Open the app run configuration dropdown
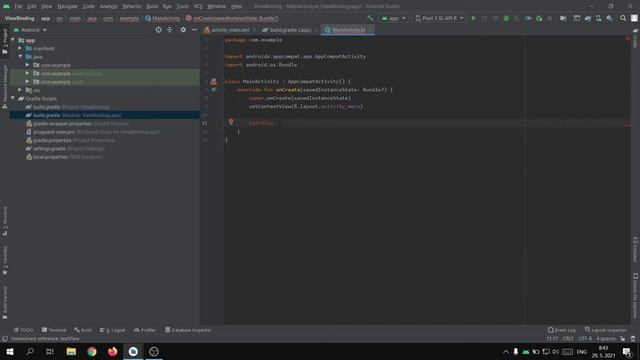The height and width of the screenshot is (360, 640). click(x=393, y=18)
